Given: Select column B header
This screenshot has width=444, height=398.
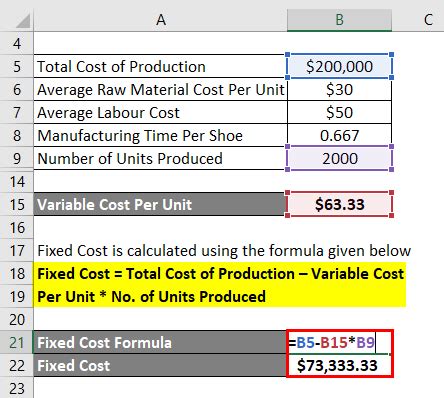Looking at the screenshot, I should (x=339, y=20).
